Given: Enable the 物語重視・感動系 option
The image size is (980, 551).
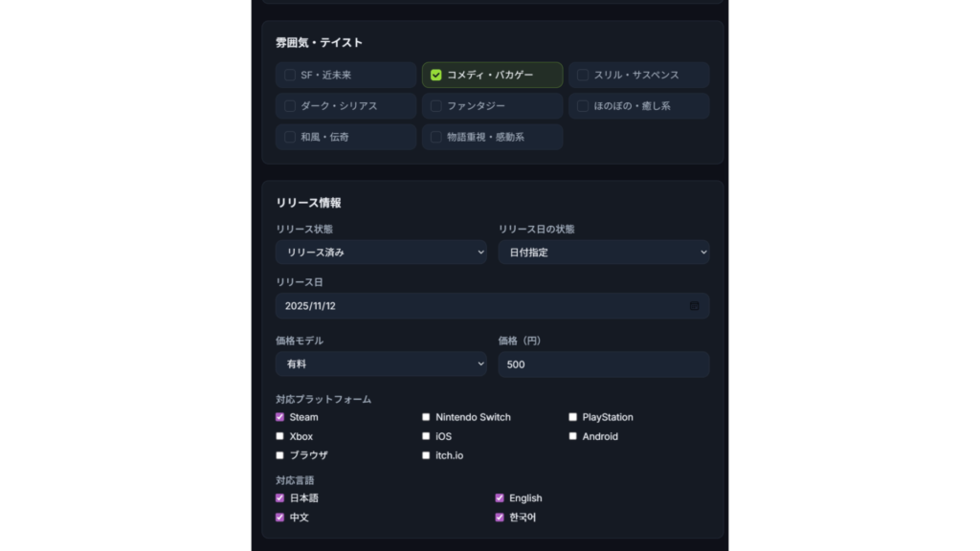Looking at the screenshot, I should coord(436,137).
